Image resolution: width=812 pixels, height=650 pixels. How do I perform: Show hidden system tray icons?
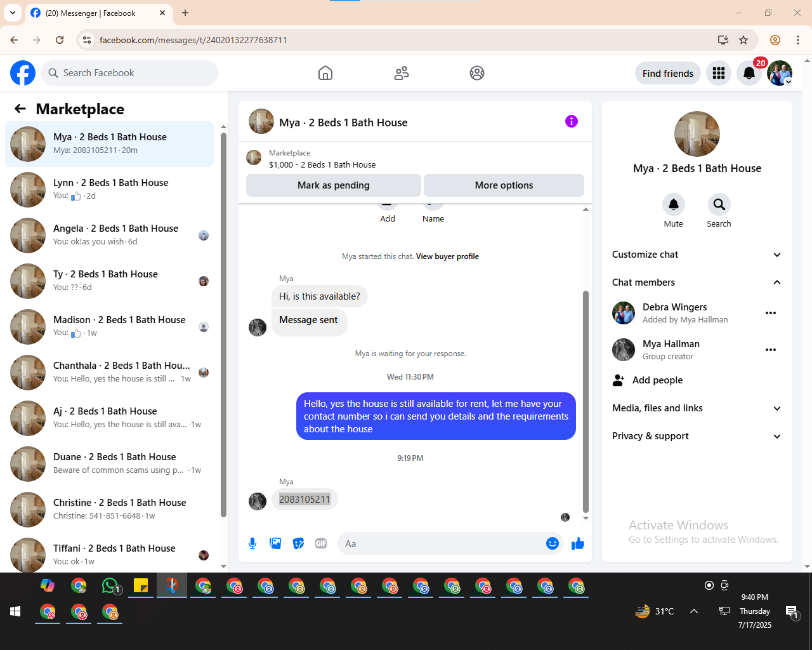694,611
